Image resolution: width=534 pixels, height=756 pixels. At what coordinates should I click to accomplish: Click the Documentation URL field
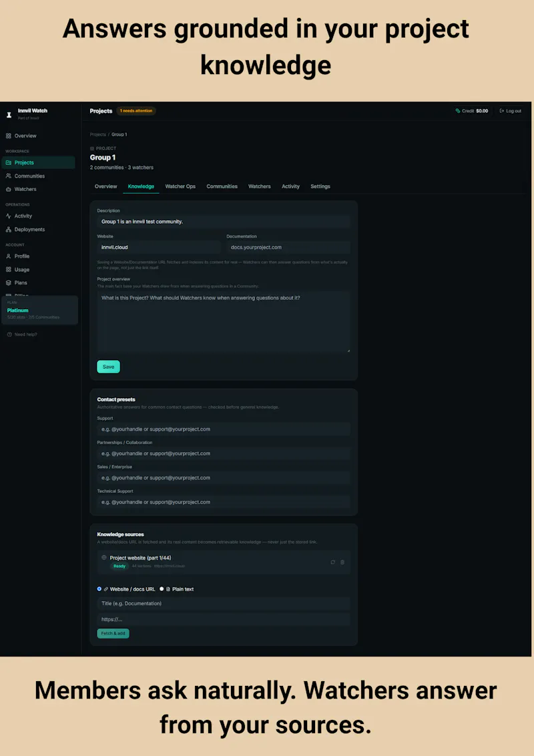click(288, 247)
